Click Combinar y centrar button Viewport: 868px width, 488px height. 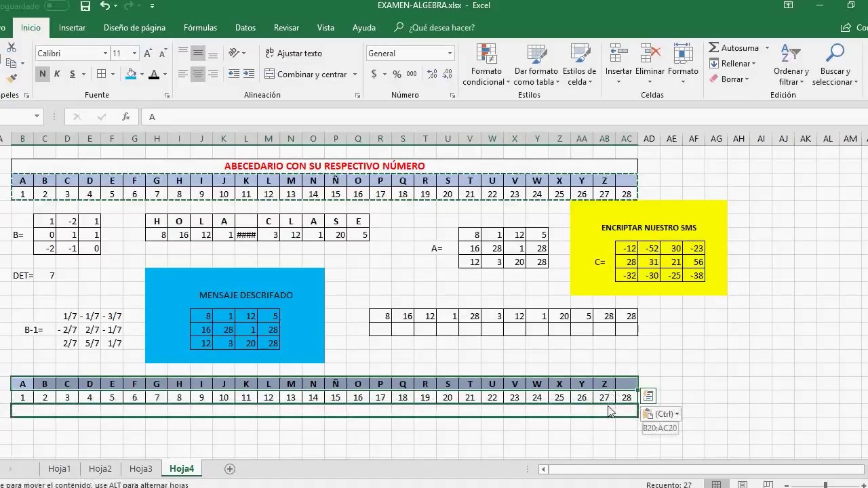(x=305, y=74)
